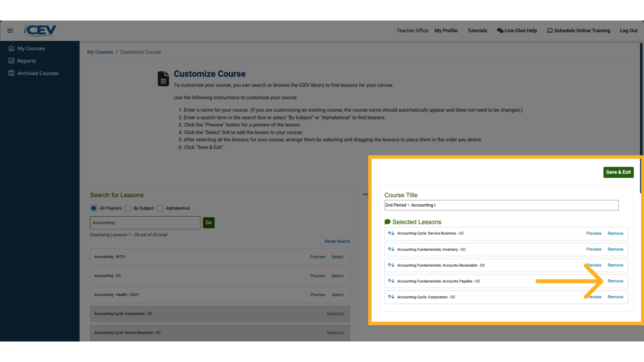This screenshot has height=362, width=644.
Task: Remove Accounting Cycle: Corporation lesson
Action: coord(615,297)
